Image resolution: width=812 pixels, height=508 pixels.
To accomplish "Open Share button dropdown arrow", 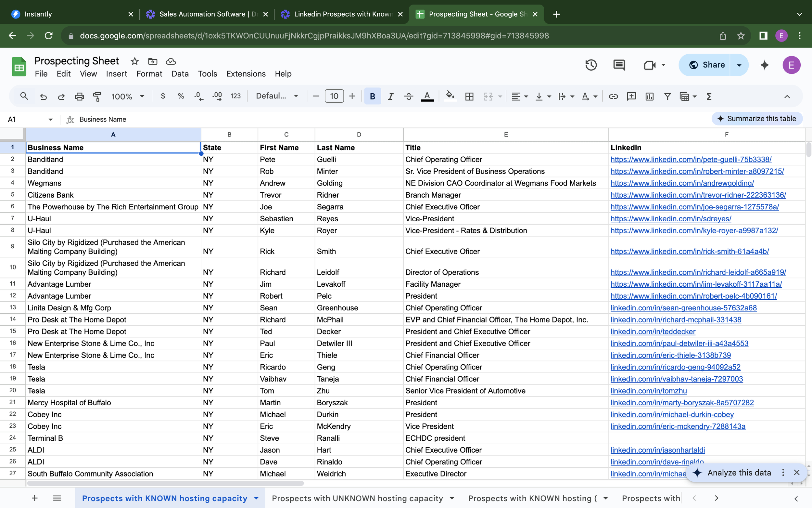I will (x=739, y=65).
